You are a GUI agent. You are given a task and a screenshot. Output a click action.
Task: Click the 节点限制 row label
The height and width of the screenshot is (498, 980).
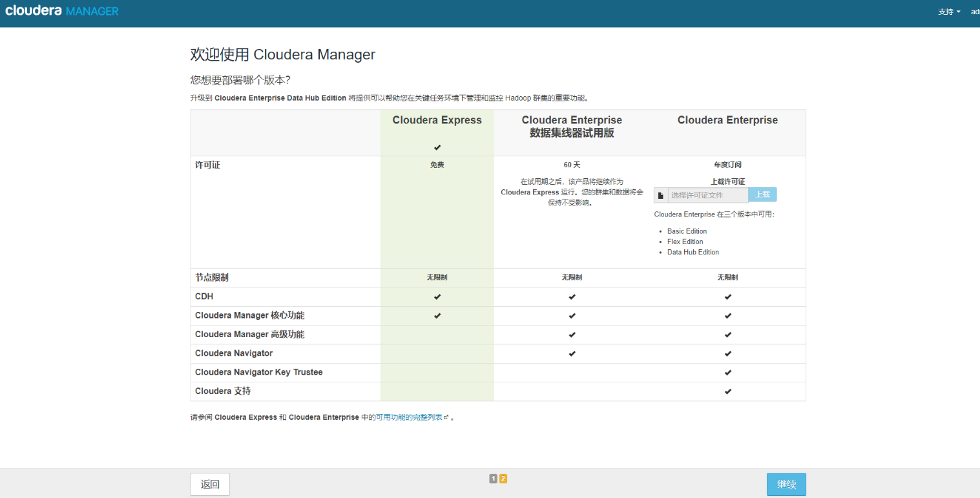coord(212,278)
